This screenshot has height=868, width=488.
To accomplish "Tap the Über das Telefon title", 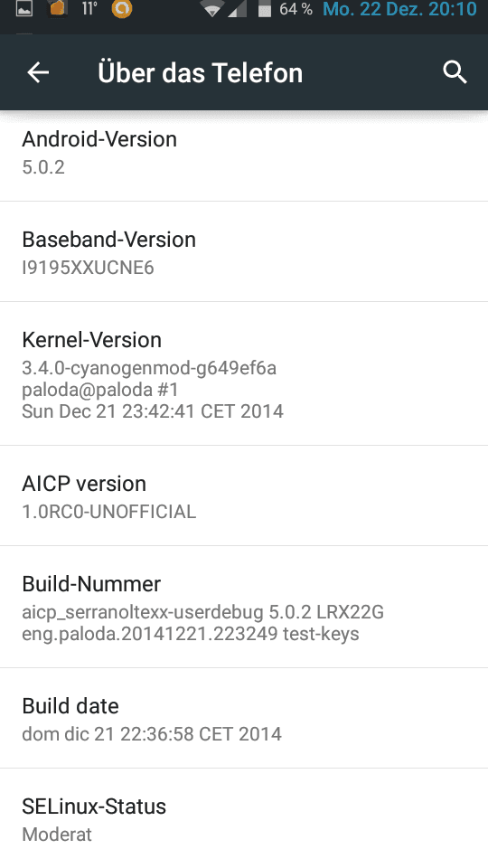I will (x=201, y=72).
